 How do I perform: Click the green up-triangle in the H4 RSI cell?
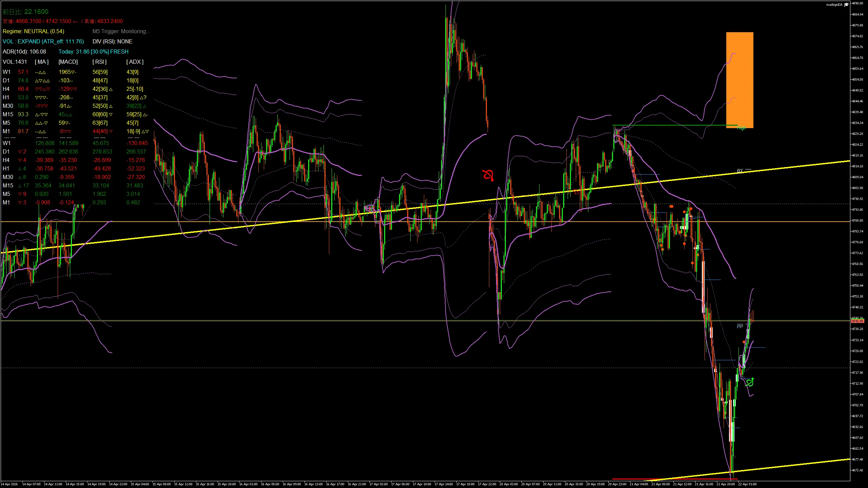(x=111, y=89)
